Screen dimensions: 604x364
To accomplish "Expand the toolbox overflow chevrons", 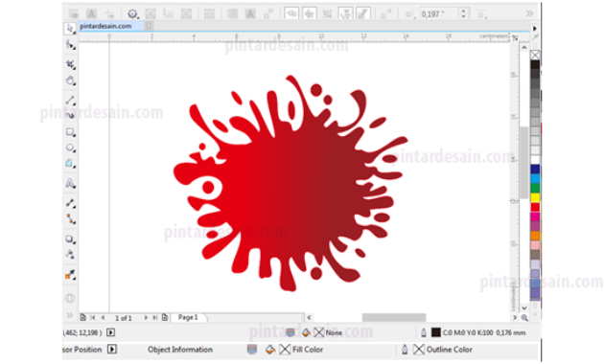I will (70, 315).
